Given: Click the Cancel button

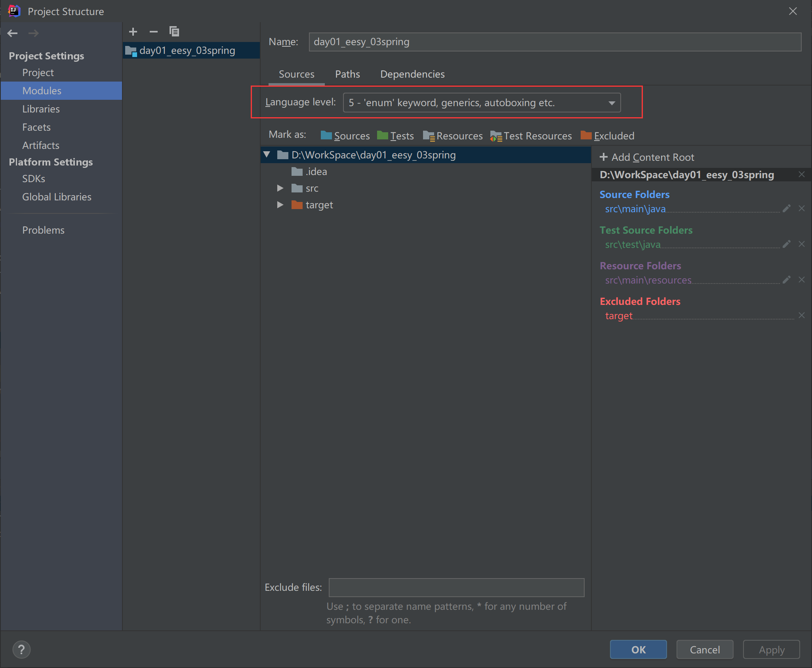Looking at the screenshot, I should click(x=705, y=649).
